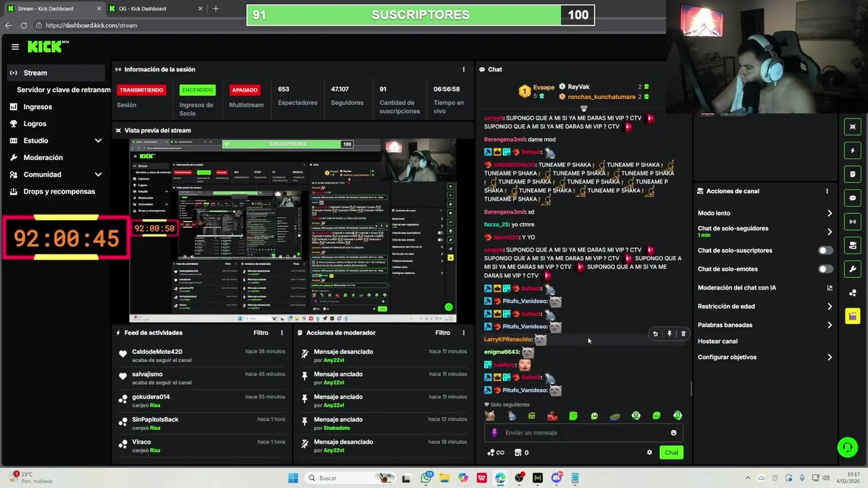This screenshot has height=488, width=868.
Task: Open Acciones de moderador three-dot menu
Action: (x=464, y=333)
